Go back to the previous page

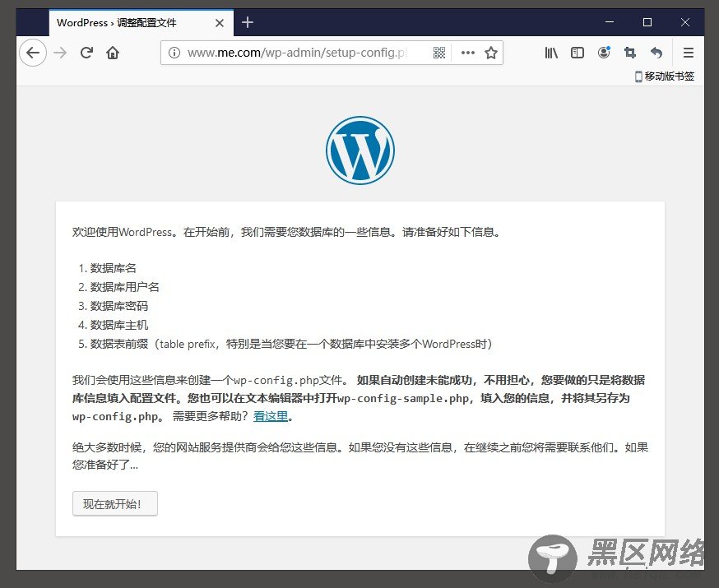33,53
